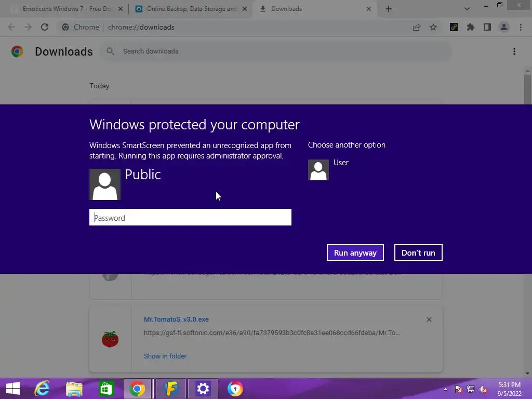532x399 pixels.
Task: Select the User account option
Action: pyautogui.click(x=328, y=170)
